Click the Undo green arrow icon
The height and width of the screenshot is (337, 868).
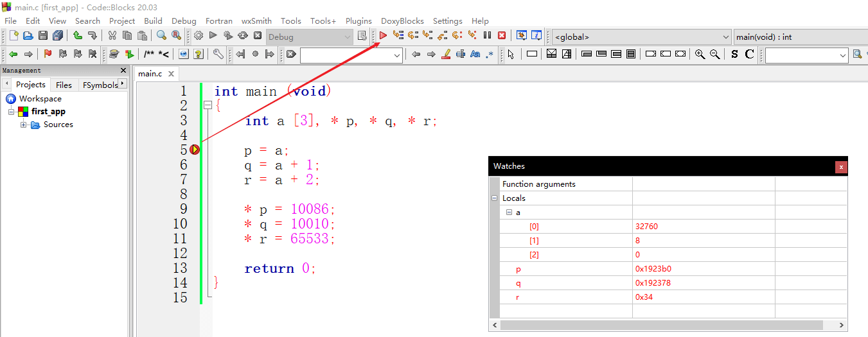77,36
